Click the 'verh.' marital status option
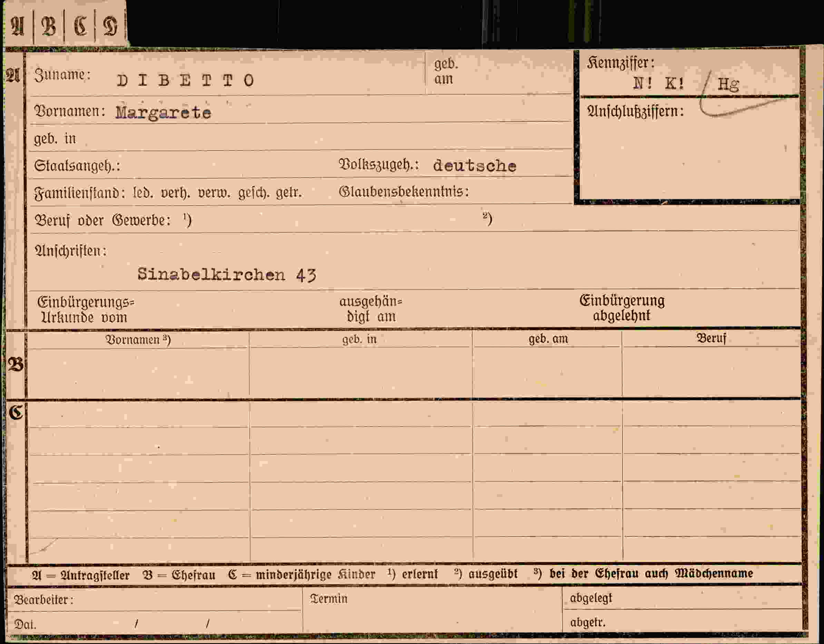Viewport: 824px width, 644px height. tap(175, 193)
